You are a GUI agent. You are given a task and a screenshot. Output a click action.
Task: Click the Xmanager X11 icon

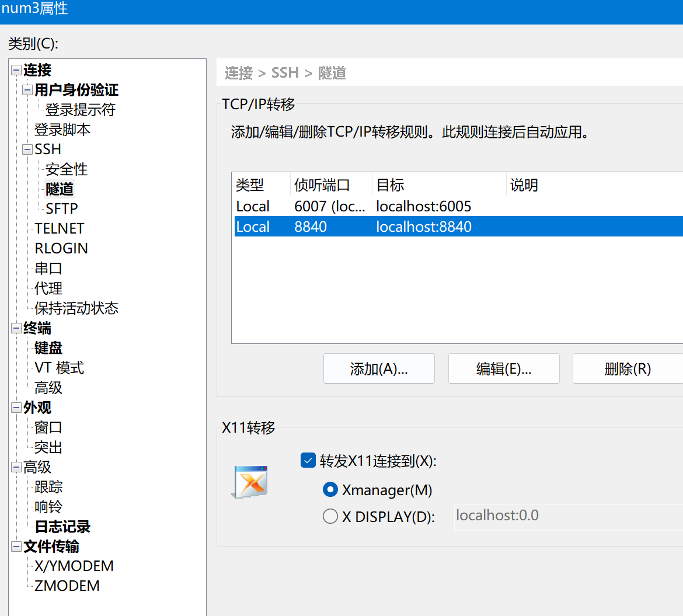pyautogui.click(x=251, y=482)
